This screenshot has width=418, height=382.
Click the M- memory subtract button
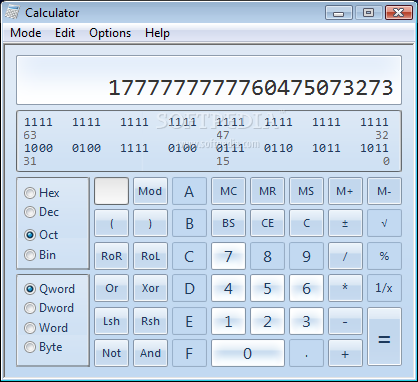pos(384,191)
